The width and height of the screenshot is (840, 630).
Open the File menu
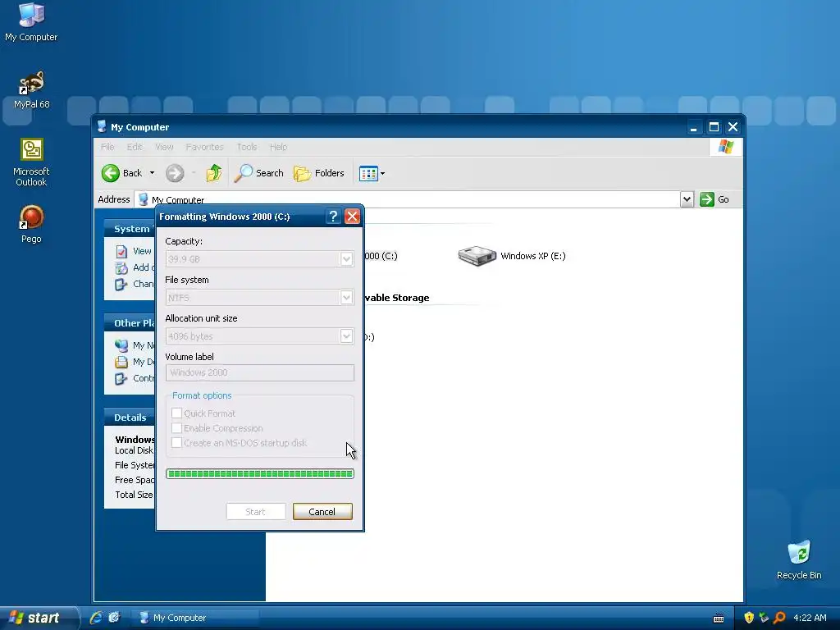tap(107, 147)
